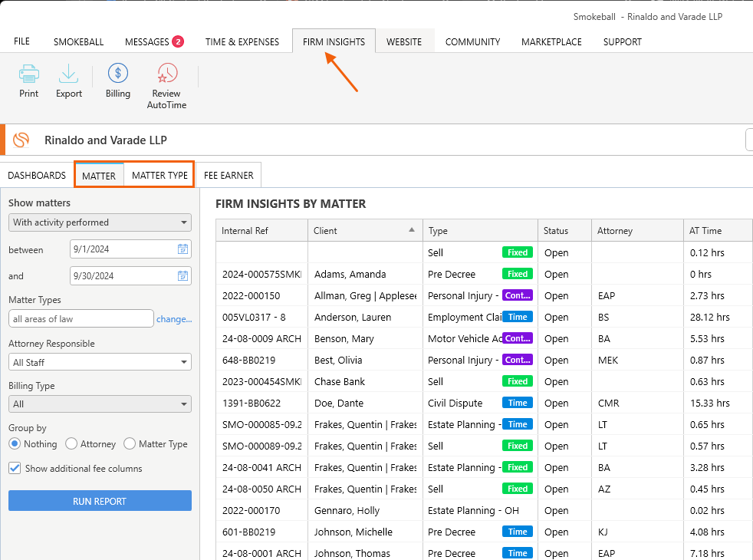Click the MEK attorney cell

(x=637, y=361)
